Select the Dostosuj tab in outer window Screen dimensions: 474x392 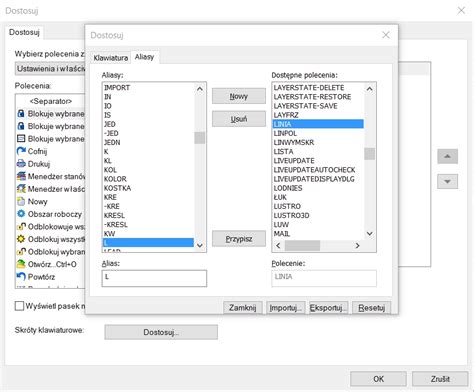[24, 32]
